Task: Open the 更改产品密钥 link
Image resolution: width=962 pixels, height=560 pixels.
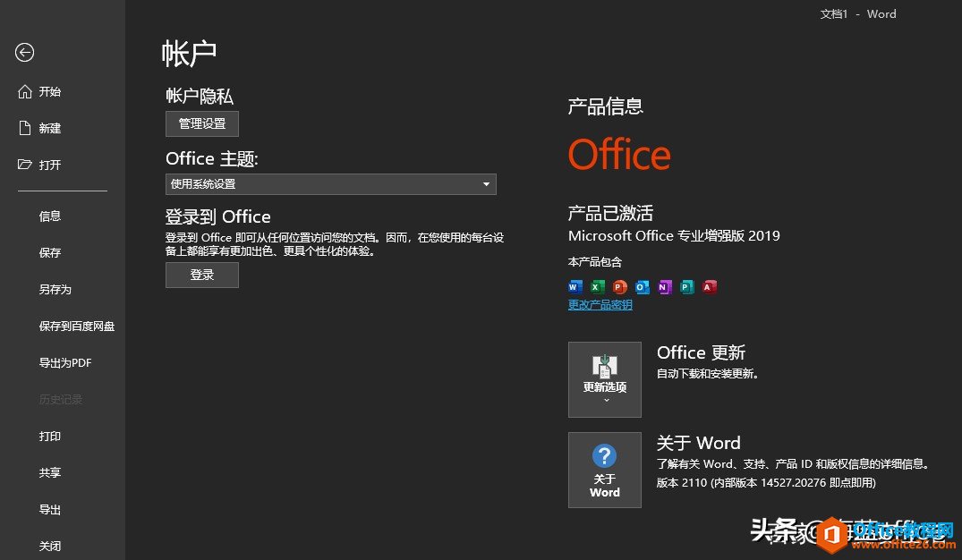Action: click(600, 305)
